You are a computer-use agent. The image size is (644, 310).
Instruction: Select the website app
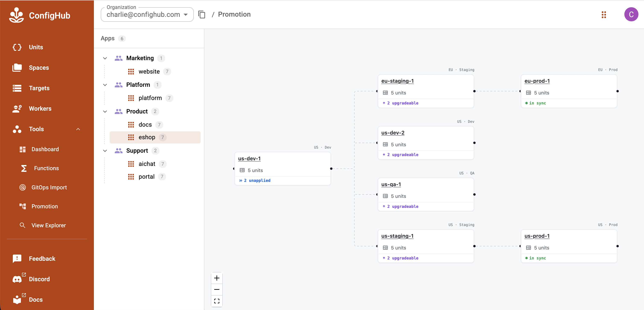pyautogui.click(x=149, y=71)
